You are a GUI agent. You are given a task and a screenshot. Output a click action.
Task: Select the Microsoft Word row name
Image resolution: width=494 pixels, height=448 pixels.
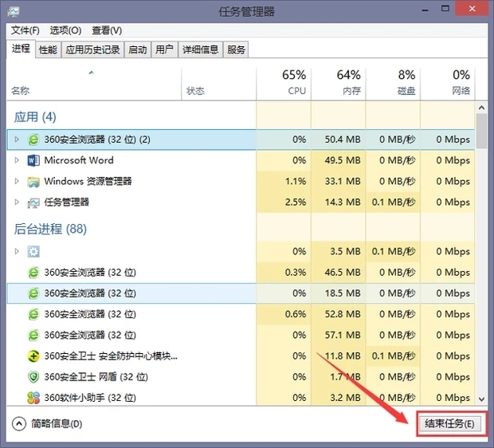pyautogui.click(x=79, y=160)
